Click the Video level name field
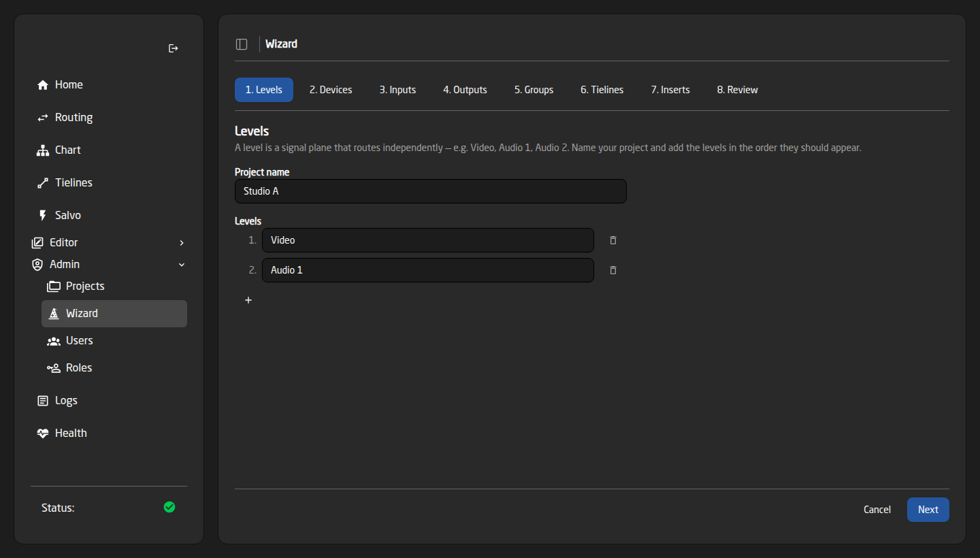The width and height of the screenshot is (980, 558). [428, 240]
